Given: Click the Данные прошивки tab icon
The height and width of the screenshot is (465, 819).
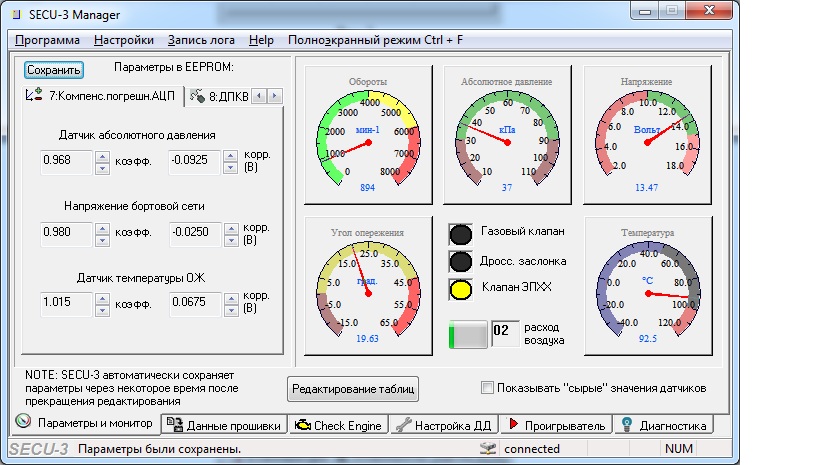Looking at the screenshot, I should [x=175, y=425].
